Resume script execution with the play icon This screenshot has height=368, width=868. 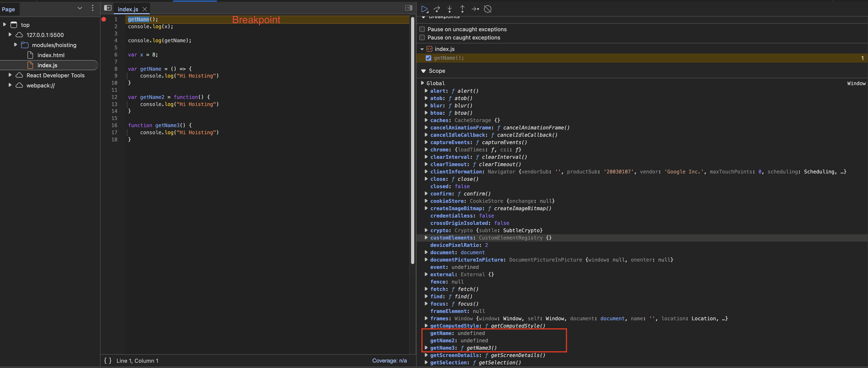click(425, 9)
